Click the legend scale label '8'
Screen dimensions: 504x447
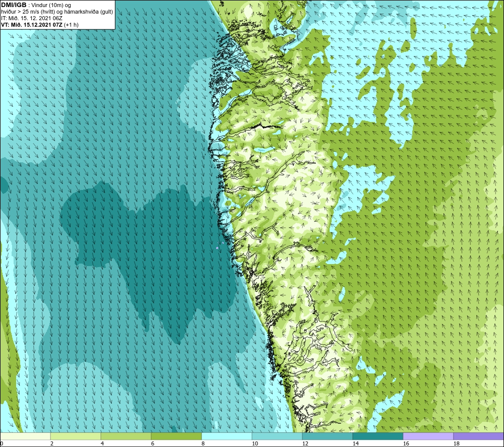click(x=203, y=444)
